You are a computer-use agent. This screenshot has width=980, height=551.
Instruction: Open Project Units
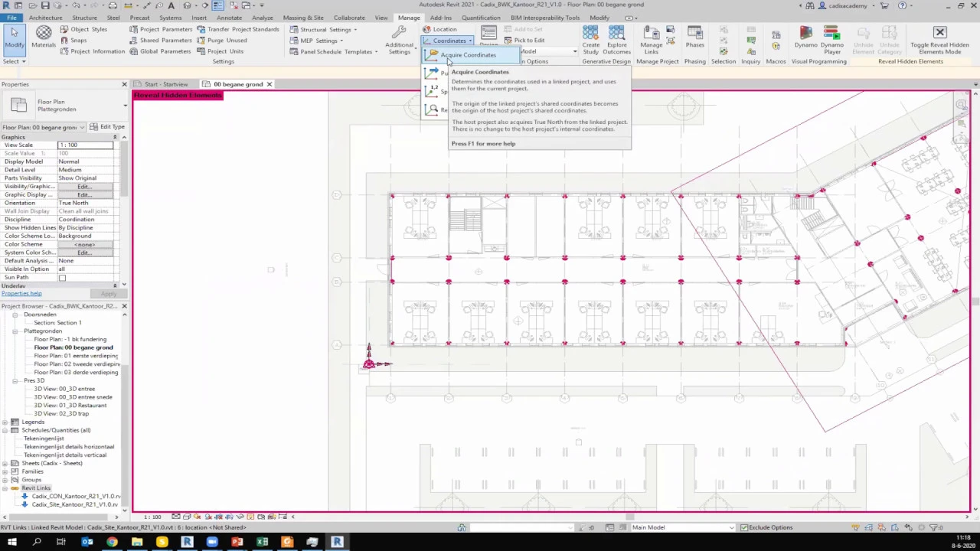[x=220, y=51]
